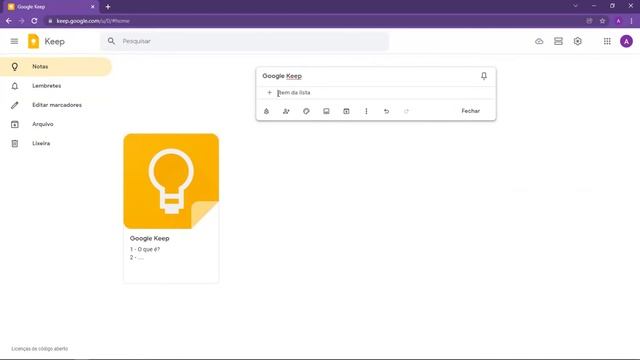The width and height of the screenshot is (640, 360).
Task: Click the note line '1 - O que é?'
Action: coord(145,249)
